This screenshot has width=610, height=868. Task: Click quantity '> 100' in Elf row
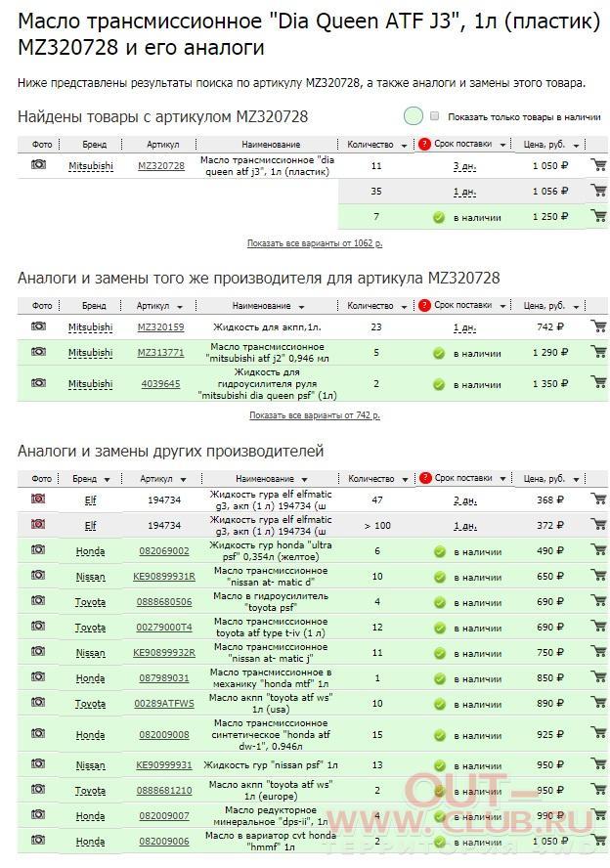[x=377, y=525]
